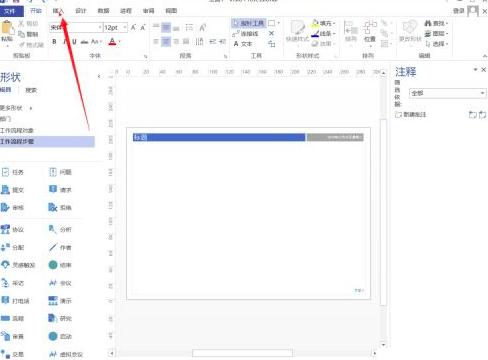
Task: Click 新建批注 (New Comment) button
Action: coord(411,114)
